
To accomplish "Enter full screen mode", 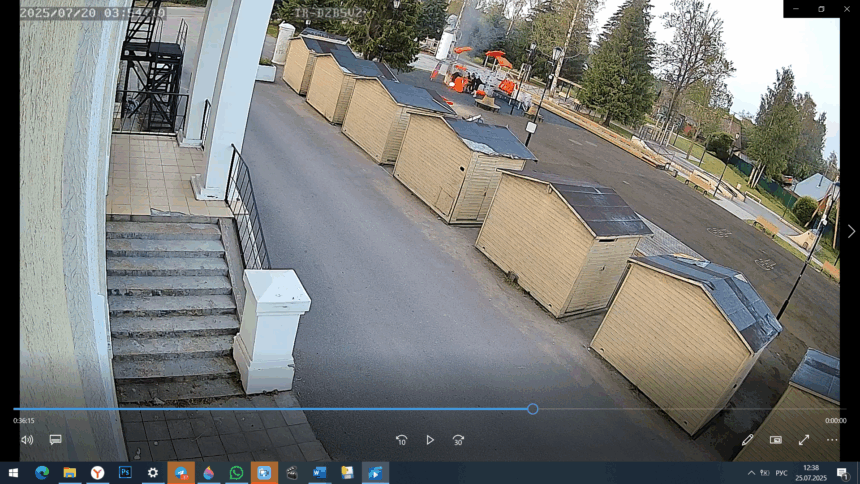I will pos(803,440).
